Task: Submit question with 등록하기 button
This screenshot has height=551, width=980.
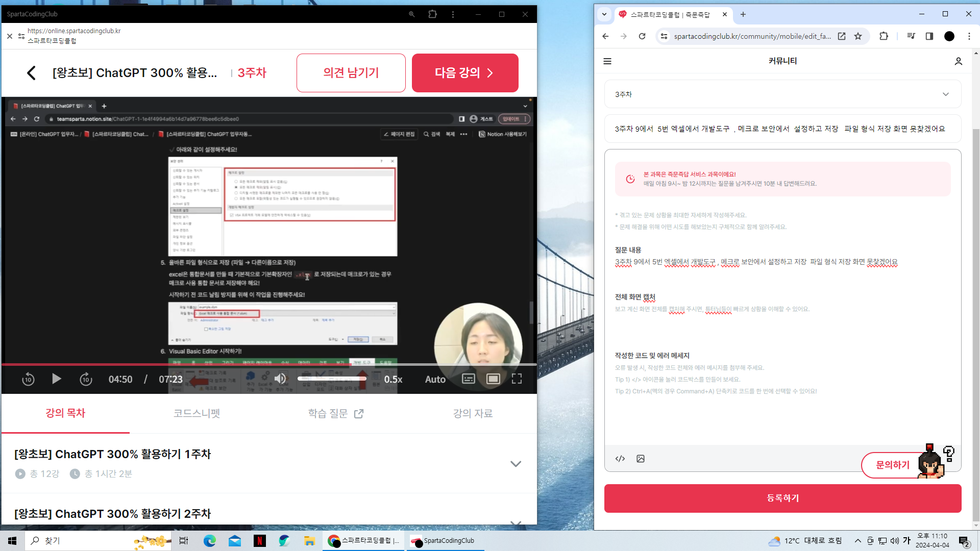Action: click(782, 498)
